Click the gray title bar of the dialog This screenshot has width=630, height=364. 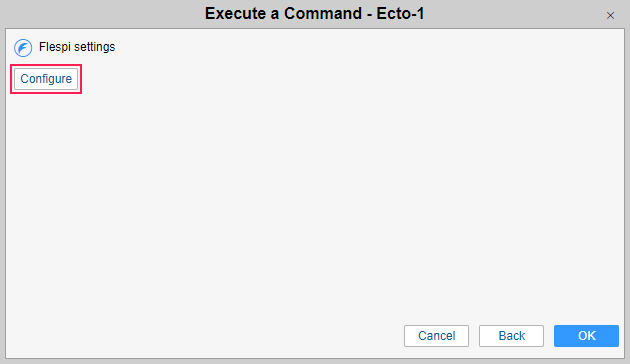pyautogui.click(x=315, y=14)
